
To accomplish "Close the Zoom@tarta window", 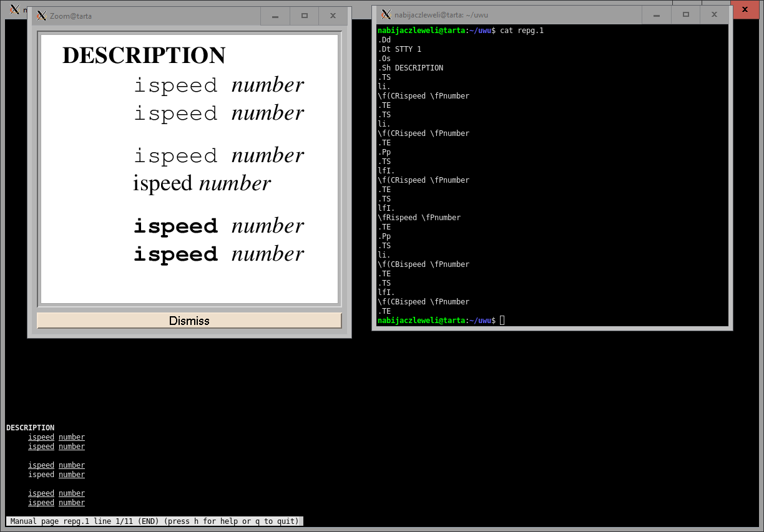I will (x=333, y=16).
